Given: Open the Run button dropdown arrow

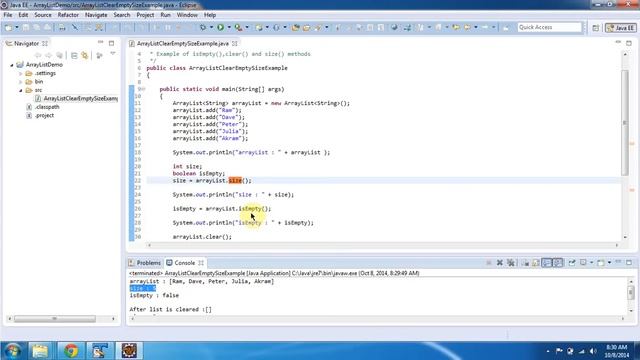Looking at the screenshot, I should (x=229, y=27).
